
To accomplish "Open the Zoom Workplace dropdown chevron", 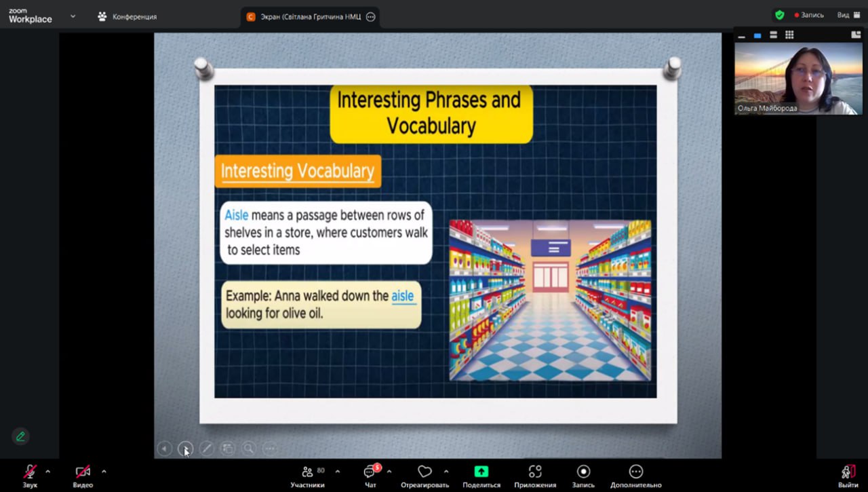I will [x=73, y=16].
